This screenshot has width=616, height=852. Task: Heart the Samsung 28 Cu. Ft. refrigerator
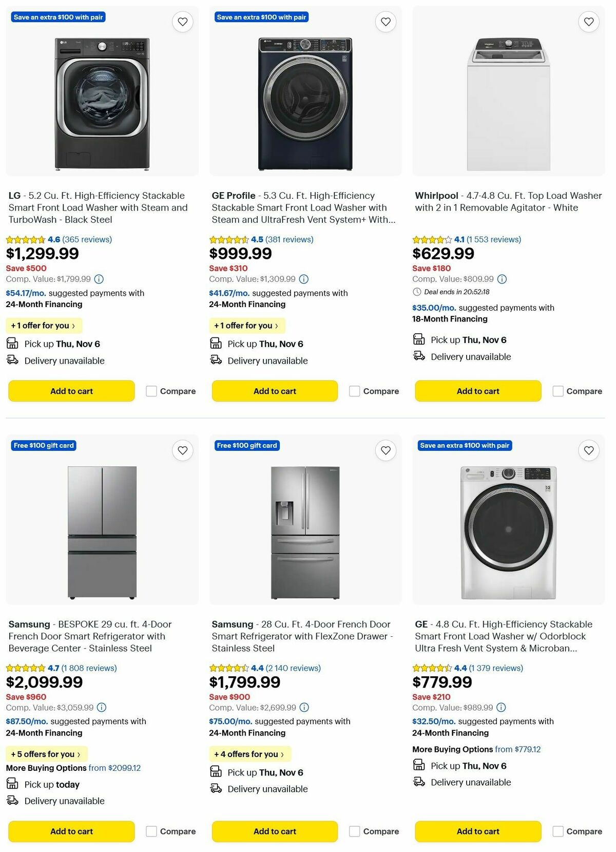(x=386, y=450)
